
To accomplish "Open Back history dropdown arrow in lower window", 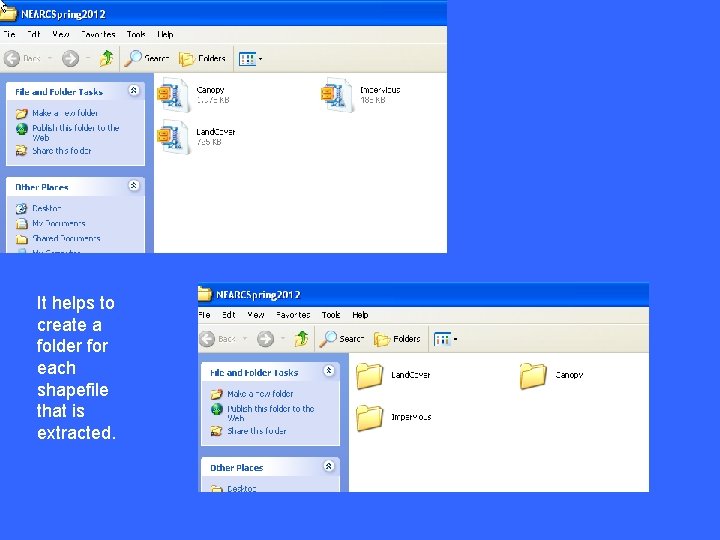I will point(245,339).
